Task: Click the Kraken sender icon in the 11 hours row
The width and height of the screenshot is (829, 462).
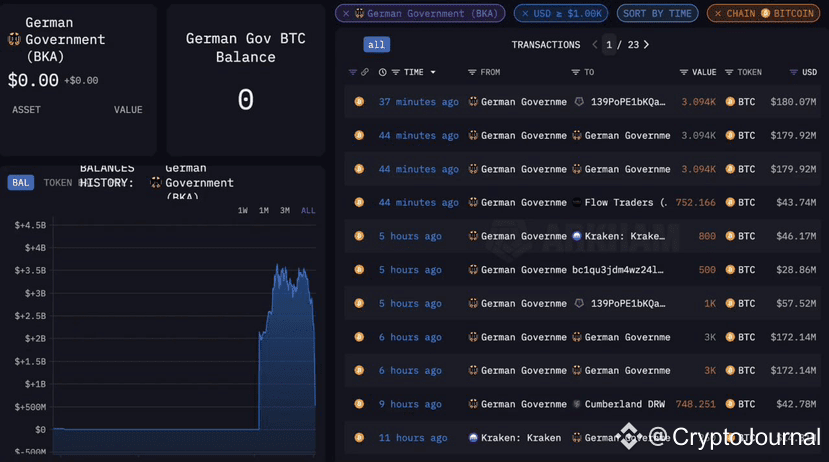Action: [473, 438]
